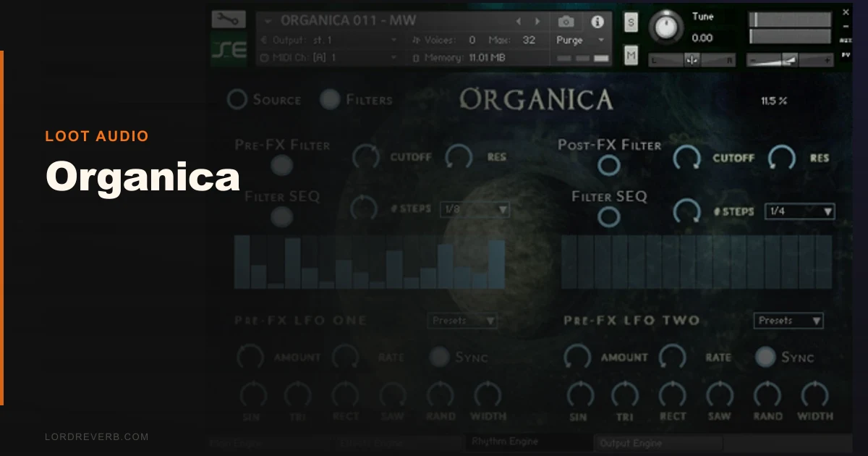Click Post-FX Filter RES knob

coord(782,157)
